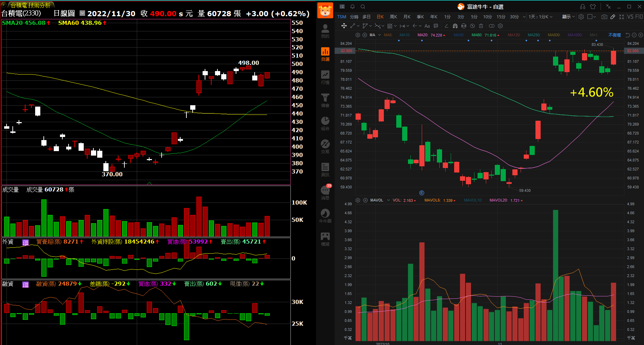
Task: Open the 組合 portfolio sidebar icon
Action: click(x=325, y=124)
